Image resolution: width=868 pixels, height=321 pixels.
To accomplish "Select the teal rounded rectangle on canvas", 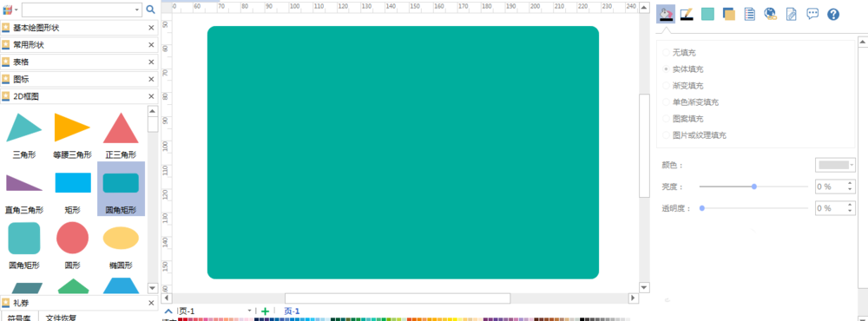I will click(403, 153).
